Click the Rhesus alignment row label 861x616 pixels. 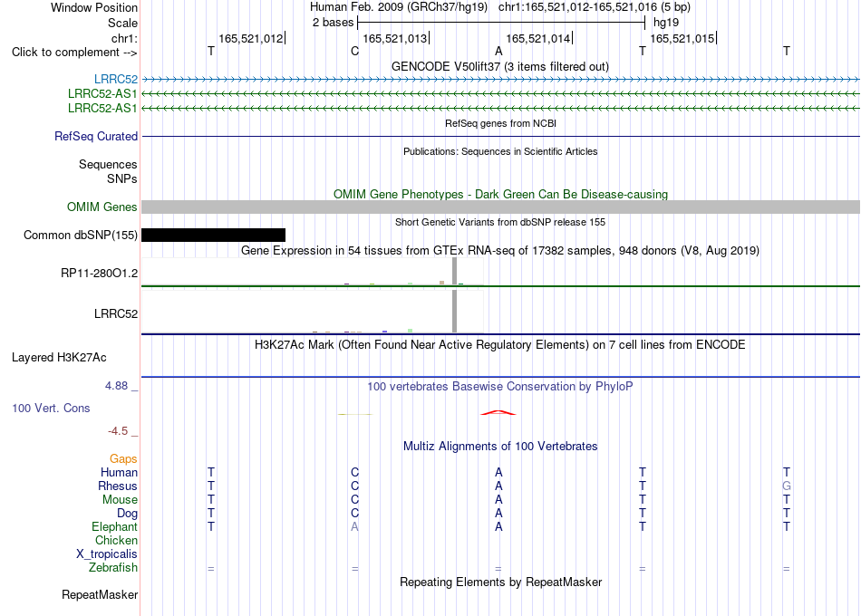[118, 486]
